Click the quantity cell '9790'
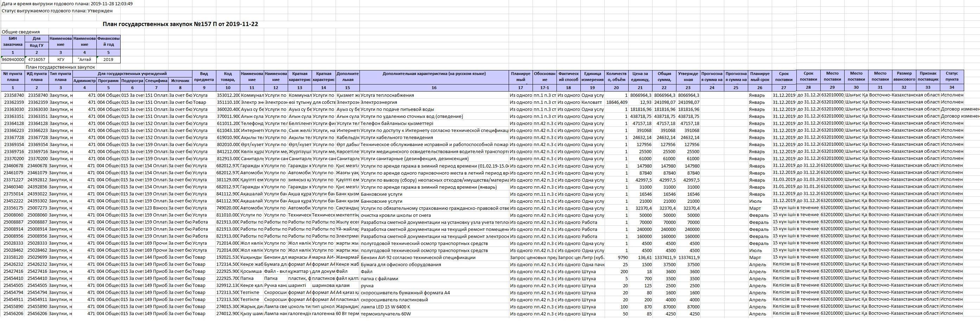 click(x=616, y=257)
